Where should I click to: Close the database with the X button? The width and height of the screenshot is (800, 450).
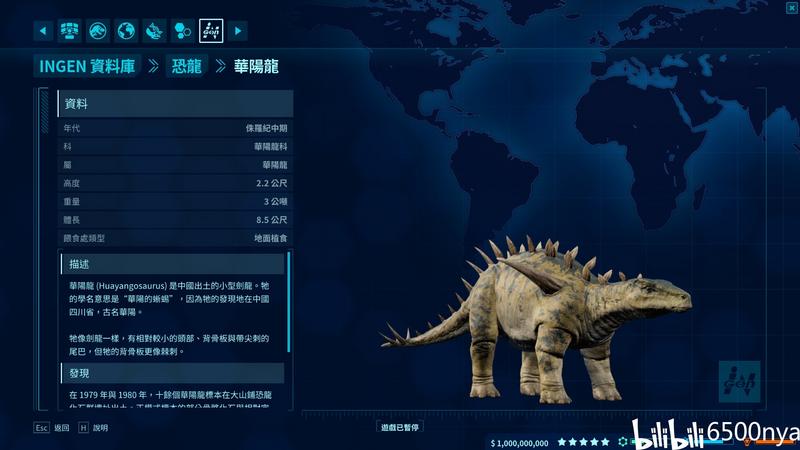click(792, 8)
